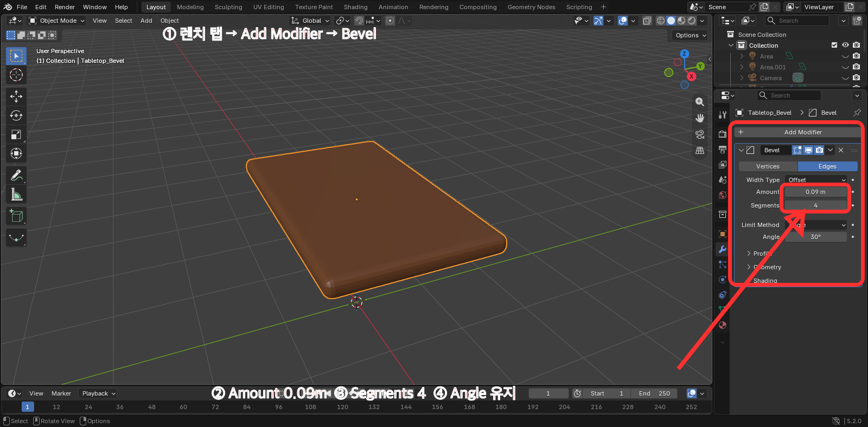Open the viewport Options dropdown

[691, 35]
